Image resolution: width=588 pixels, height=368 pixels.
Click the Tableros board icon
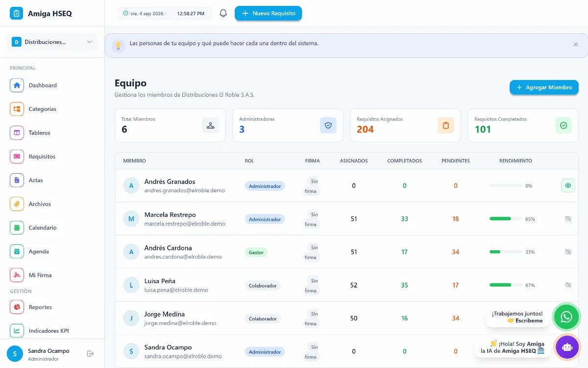[x=17, y=133]
